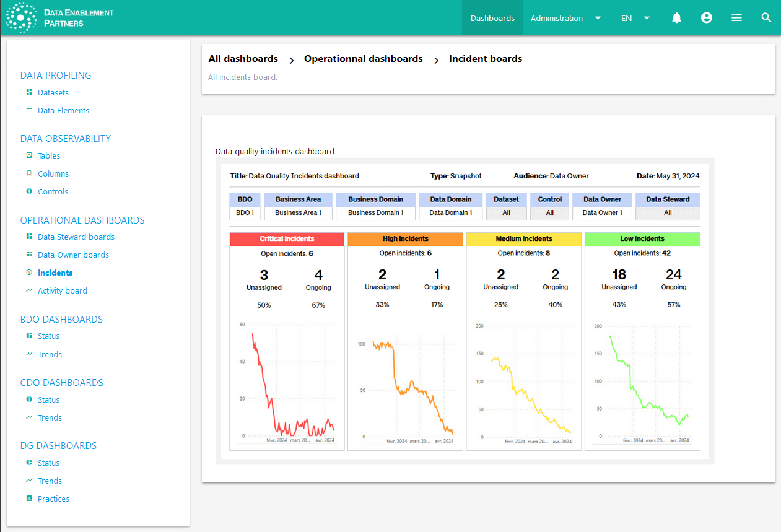Viewport: 781px width, 532px height.
Task: Click the icon beside Practices
Action: point(29,499)
